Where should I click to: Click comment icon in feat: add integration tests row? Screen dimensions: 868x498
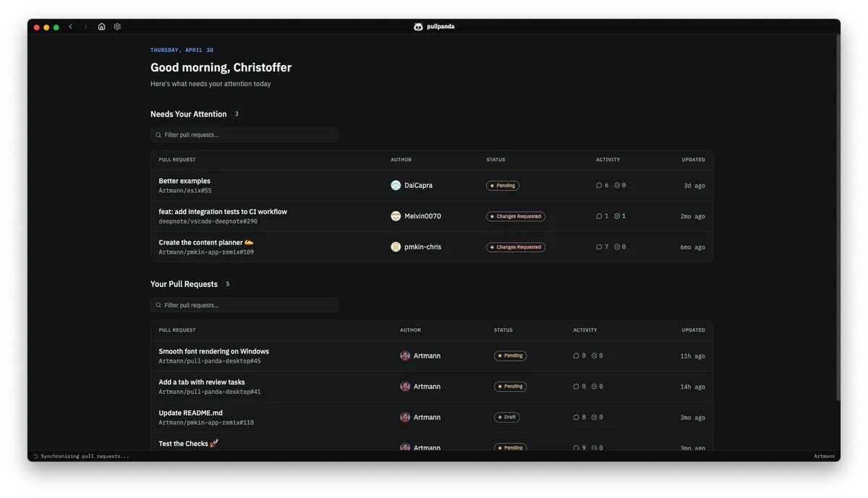click(x=599, y=216)
